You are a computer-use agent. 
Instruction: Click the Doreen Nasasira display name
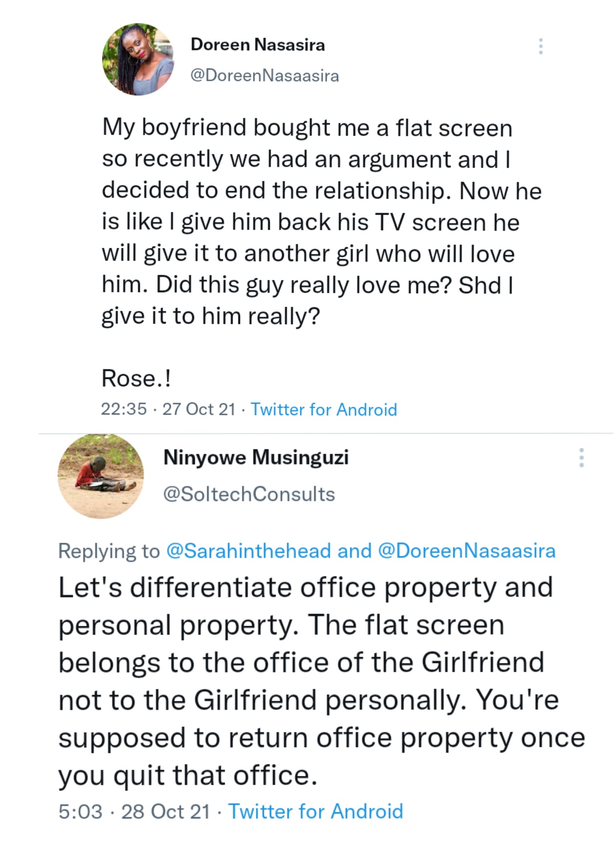(x=257, y=44)
